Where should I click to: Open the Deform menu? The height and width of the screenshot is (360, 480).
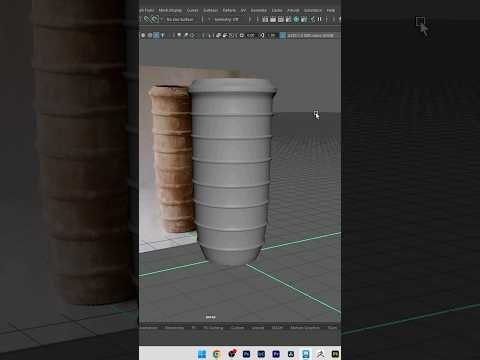click(229, 10)
